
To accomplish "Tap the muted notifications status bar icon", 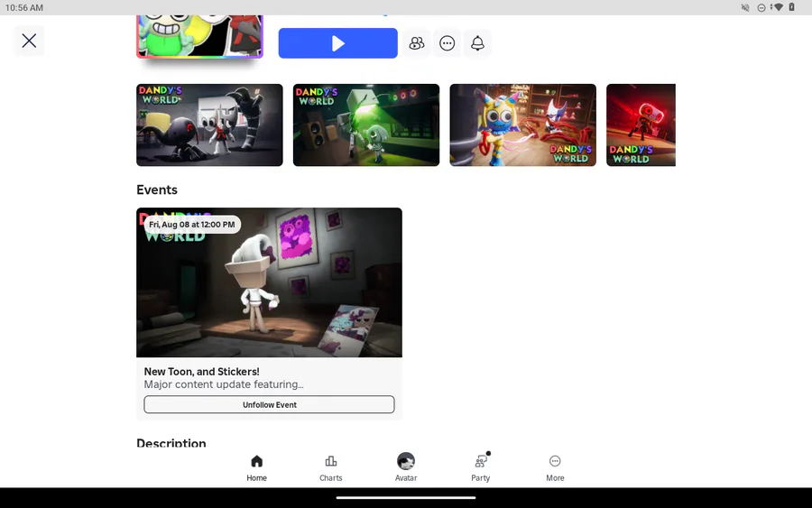I will pyautogui.click(x=745, y=7).
